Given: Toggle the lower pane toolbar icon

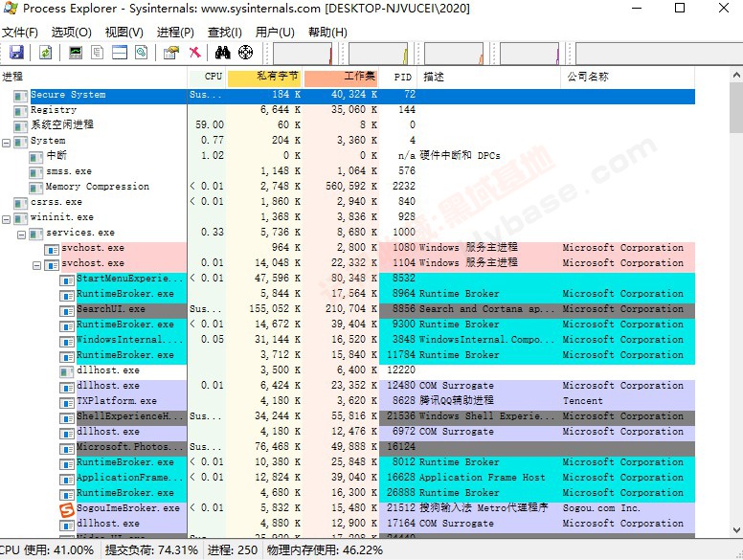Looking at the screenshot, I should 120,52.
